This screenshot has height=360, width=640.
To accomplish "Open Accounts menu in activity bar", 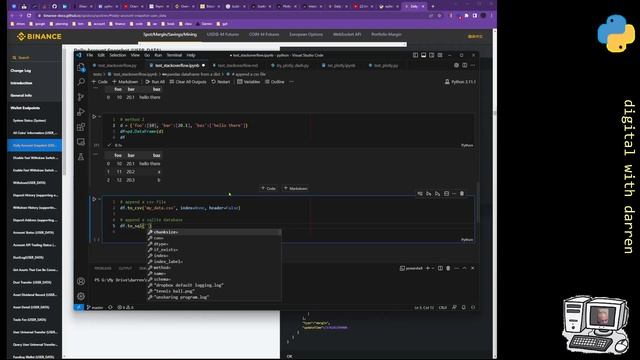I will [81, 281].
